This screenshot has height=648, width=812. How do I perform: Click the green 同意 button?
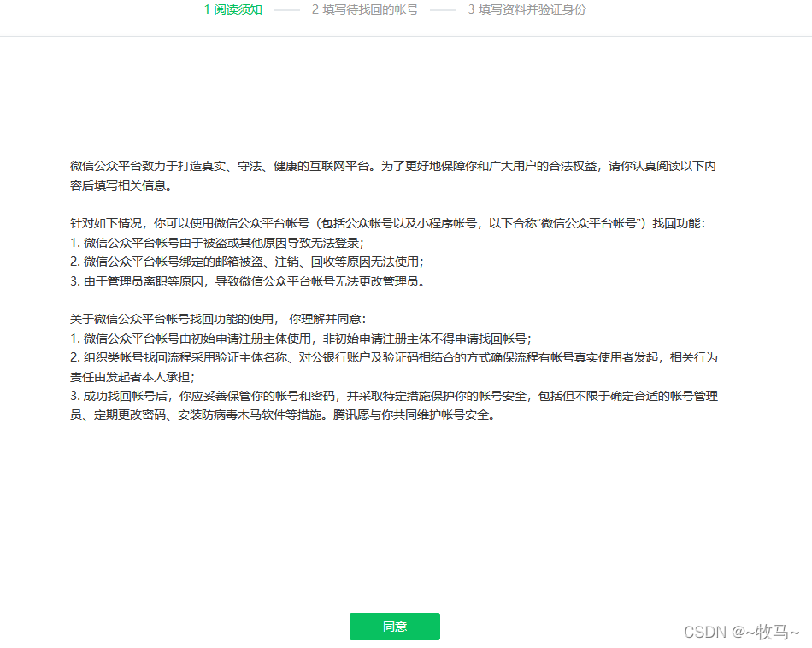(395, 627)
